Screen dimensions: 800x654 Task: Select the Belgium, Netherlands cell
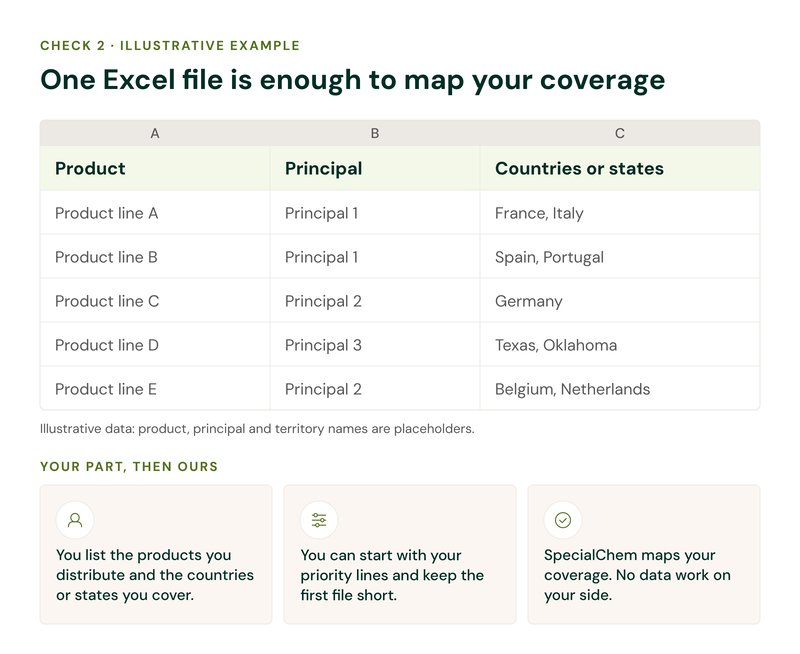(x=619, y=389)
